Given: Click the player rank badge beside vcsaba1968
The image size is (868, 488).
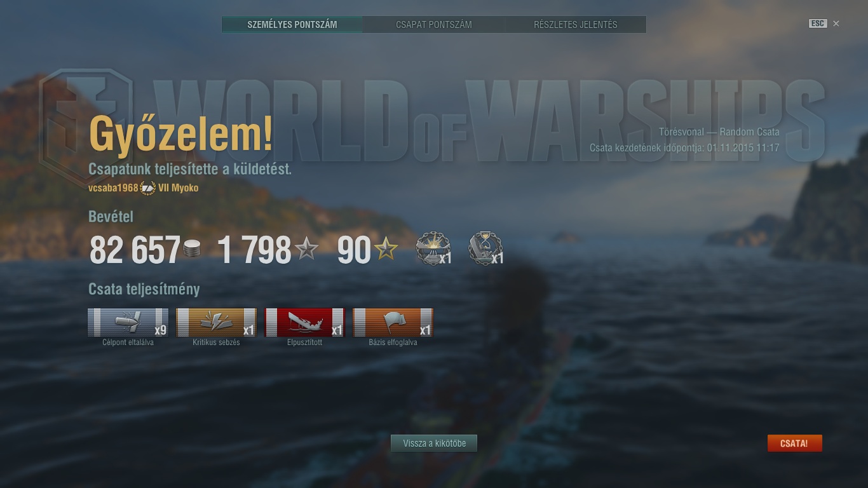Looking at the screenshot, I should coord(147,188).
